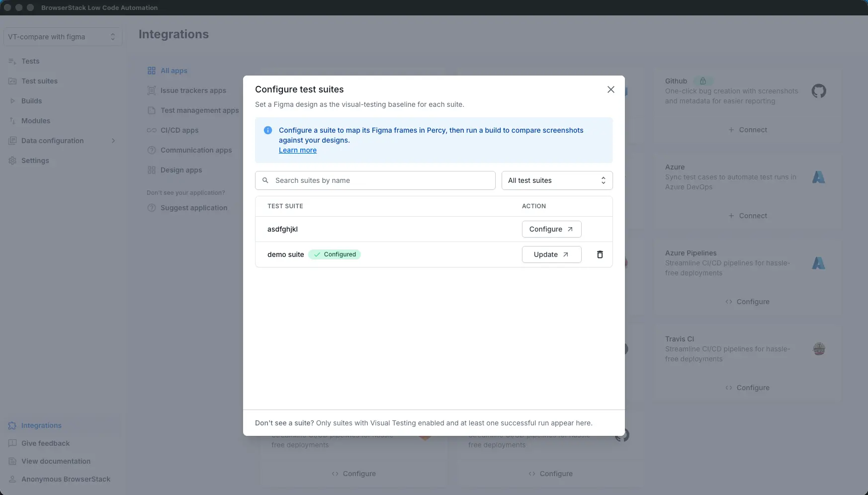The image size is (868, 495).
Task: Close the Configure test suites dialog
Action: click(x=611, y=89)
